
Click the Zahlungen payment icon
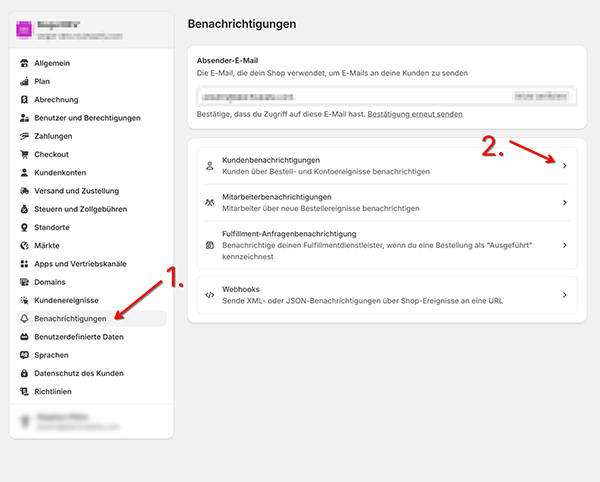[25, 136]
